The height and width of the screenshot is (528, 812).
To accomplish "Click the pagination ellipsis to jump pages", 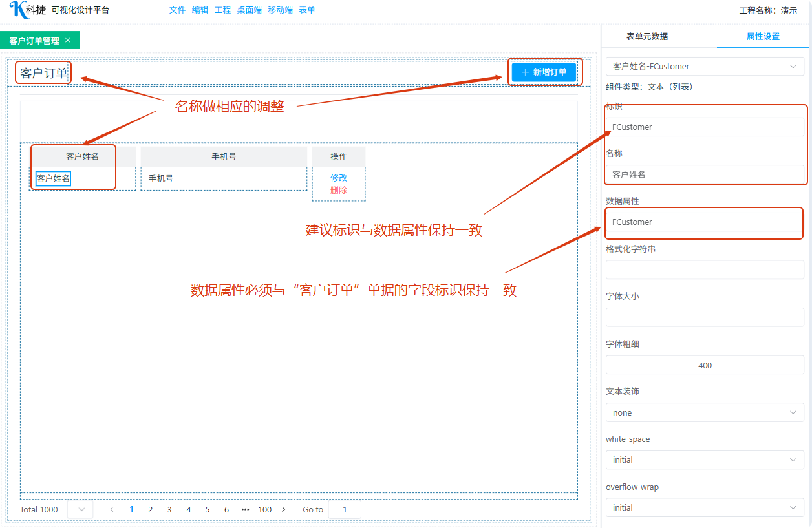I will [245, 509].
